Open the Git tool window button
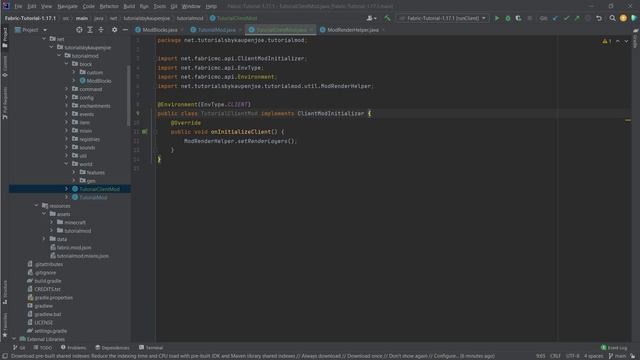 tap(19, 348)
